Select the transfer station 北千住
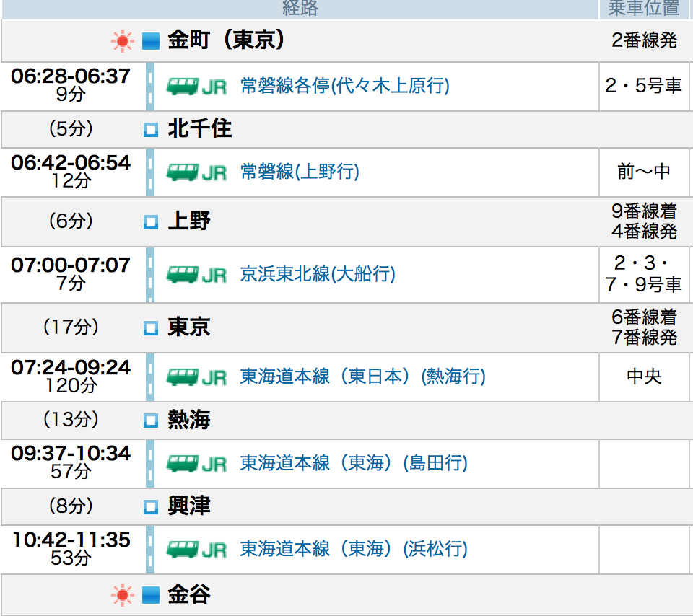Image resolution: width=693 pixels, height=616 pixels. click(200, 129)
